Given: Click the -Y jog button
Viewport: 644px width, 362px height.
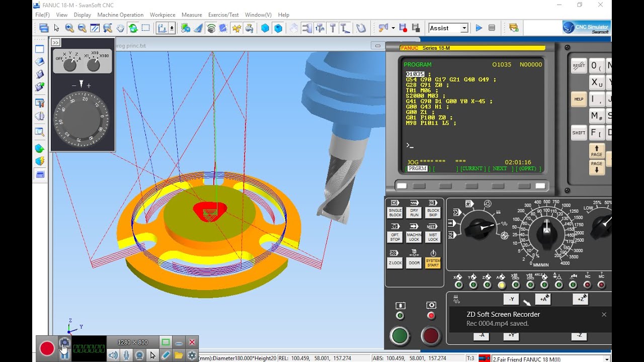Looking at the screenshot, I should point(511,299).
